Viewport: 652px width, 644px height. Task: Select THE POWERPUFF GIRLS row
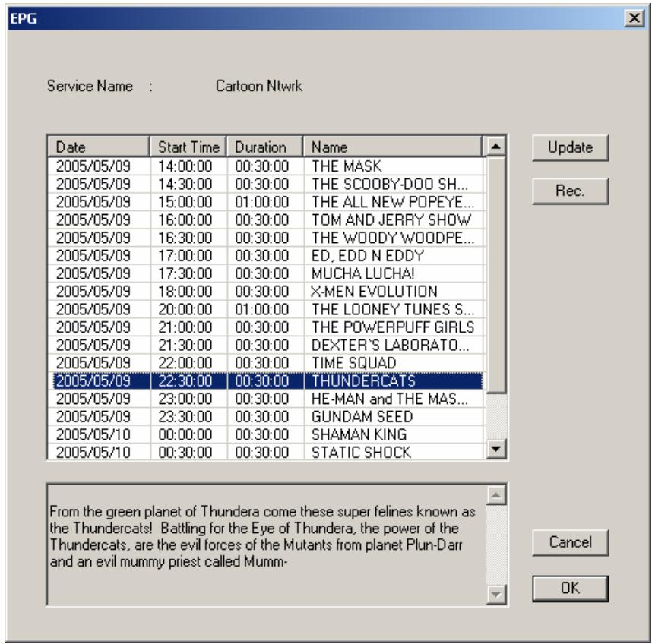pyautogui.click(x=266, y=327)
